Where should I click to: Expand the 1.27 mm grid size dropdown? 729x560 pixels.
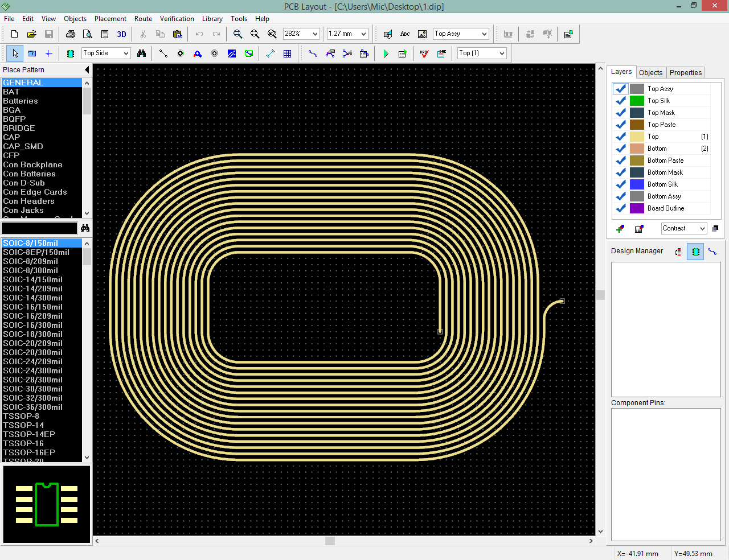tap(363, 34)
